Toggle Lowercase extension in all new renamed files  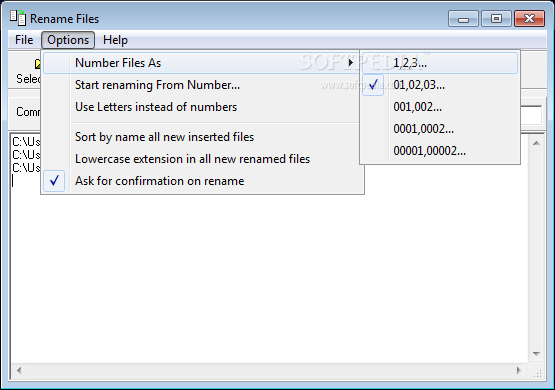coord(202,159)
